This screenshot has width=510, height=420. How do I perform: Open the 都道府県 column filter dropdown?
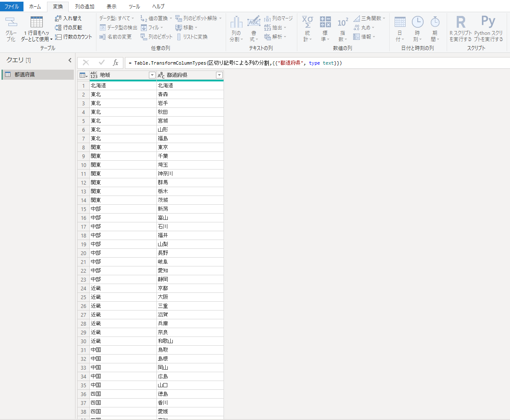[x=219, y=75]
